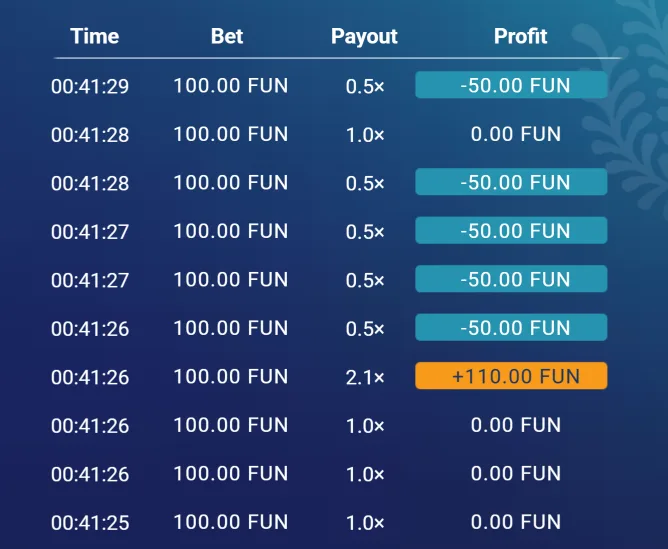Select the 0.00 FUN profit at 00:41:25
Image resolution: width=668 pixels, height=549 pixels.
click(515, 522)
